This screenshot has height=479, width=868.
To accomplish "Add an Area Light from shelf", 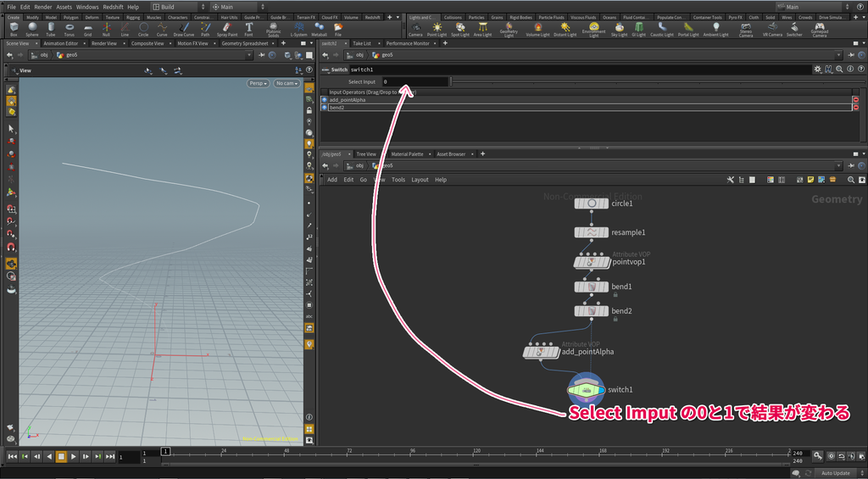I will tap(482, 30).
